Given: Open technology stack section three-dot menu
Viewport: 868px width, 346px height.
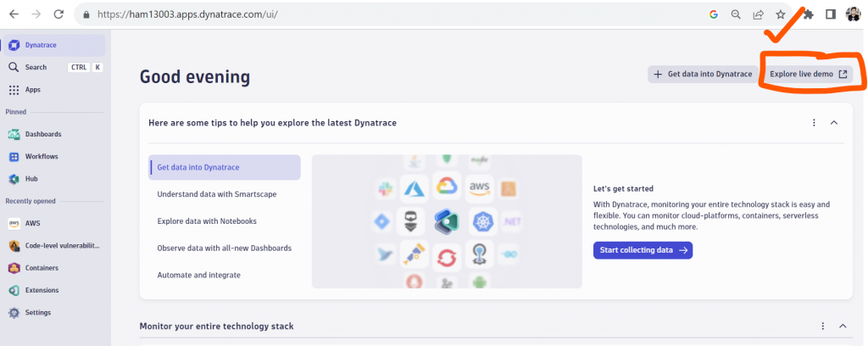Looking at the screenshot, I should click(x=822, y=326).
